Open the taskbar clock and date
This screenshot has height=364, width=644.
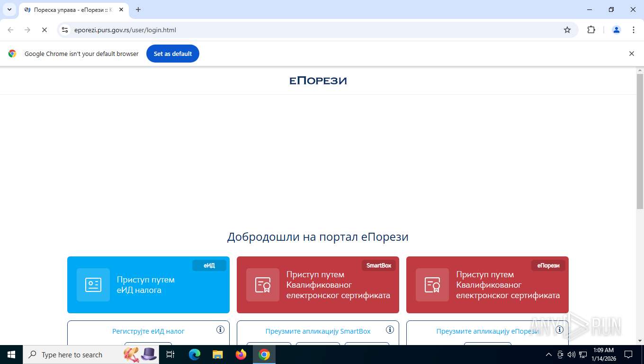click(x=603, y=355)
